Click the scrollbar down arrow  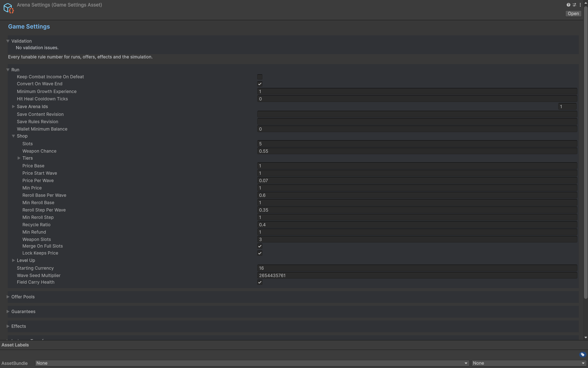click(x=586, y=337)
